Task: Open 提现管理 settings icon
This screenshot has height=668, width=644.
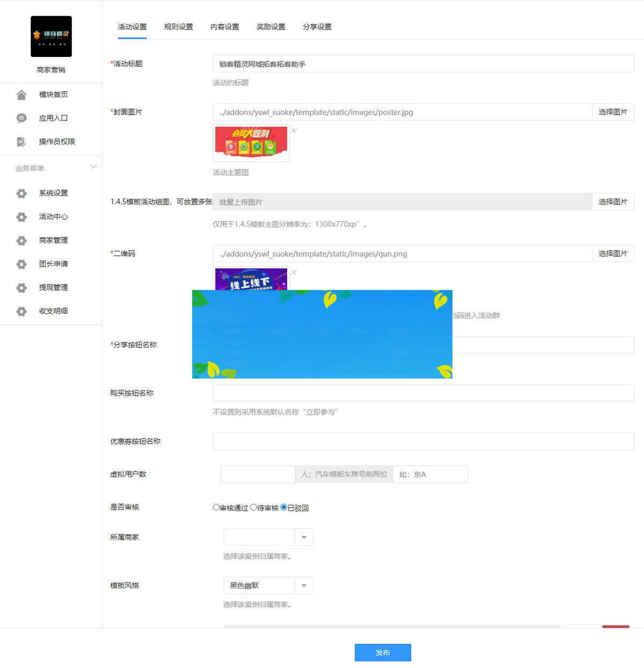Action: 21,287
